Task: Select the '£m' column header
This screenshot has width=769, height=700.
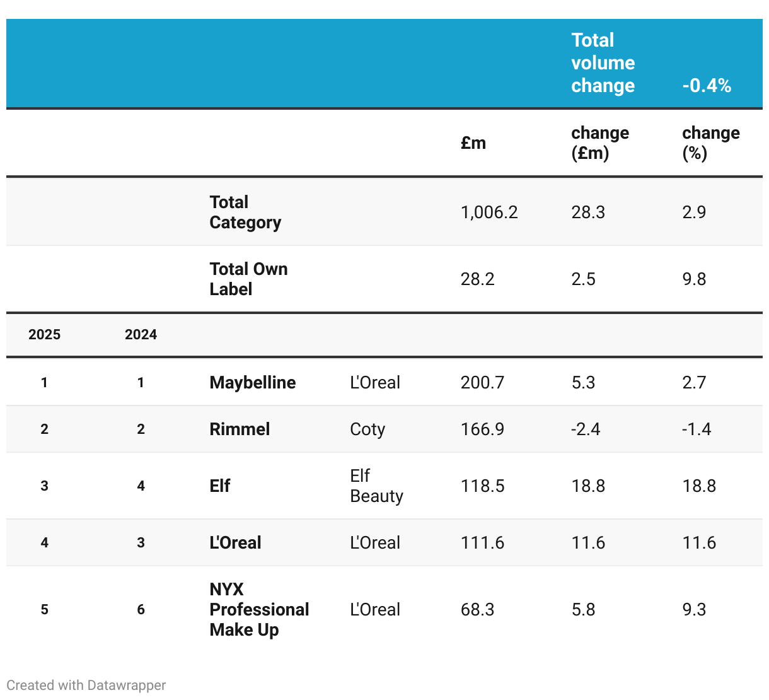Action: click(473, 143)
